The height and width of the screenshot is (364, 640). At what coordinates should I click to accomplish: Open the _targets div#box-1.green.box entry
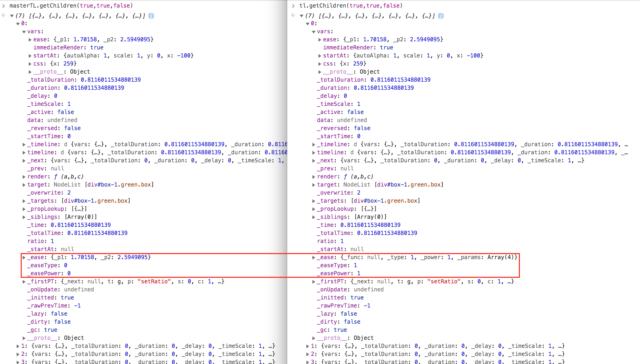click(24, 201)
